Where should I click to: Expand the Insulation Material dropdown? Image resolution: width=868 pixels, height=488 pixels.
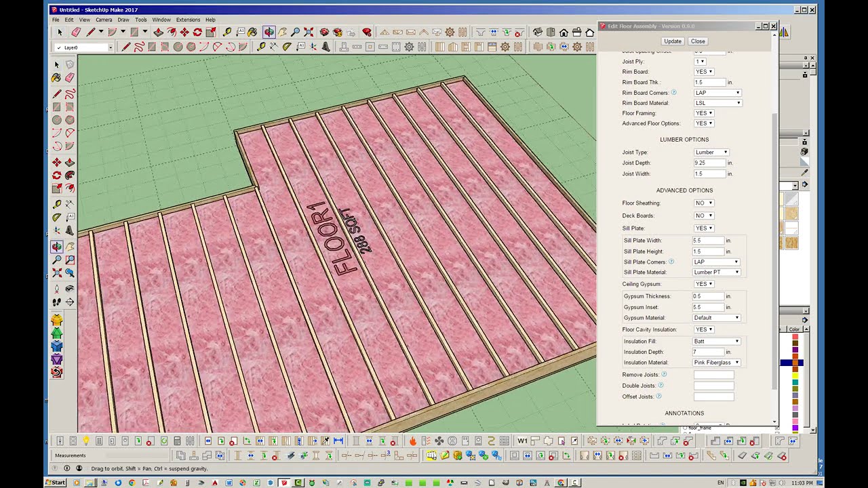717,363
